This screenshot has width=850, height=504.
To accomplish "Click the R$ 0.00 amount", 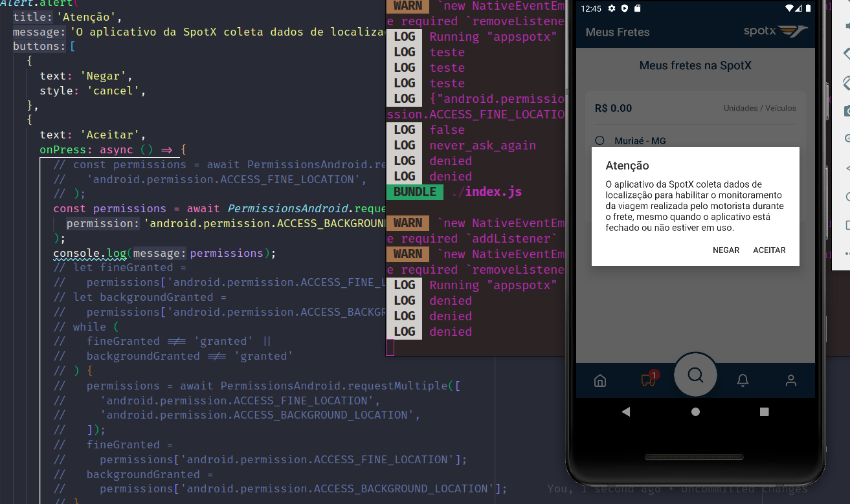I will (613, 108).
